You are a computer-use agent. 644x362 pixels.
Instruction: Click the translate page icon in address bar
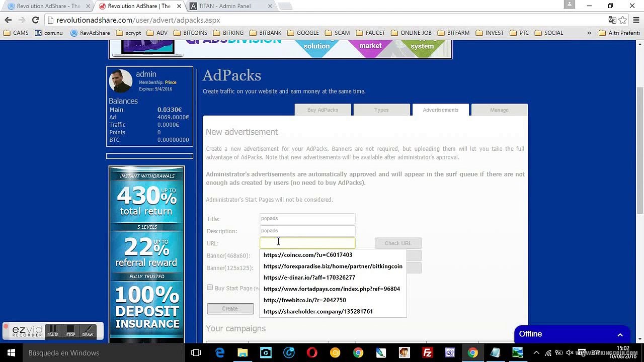[x=612, y=20]
